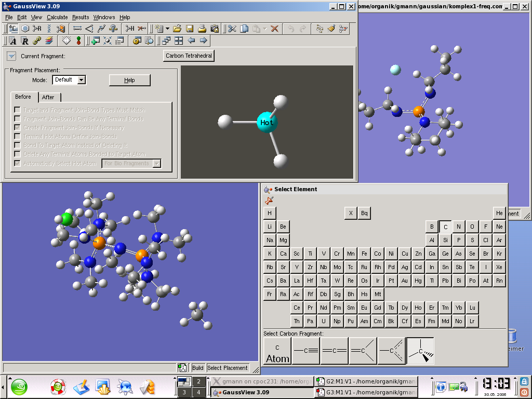532x399 pixels.
Task: Click the Open file folder icon
Action: tap(177, 29)
